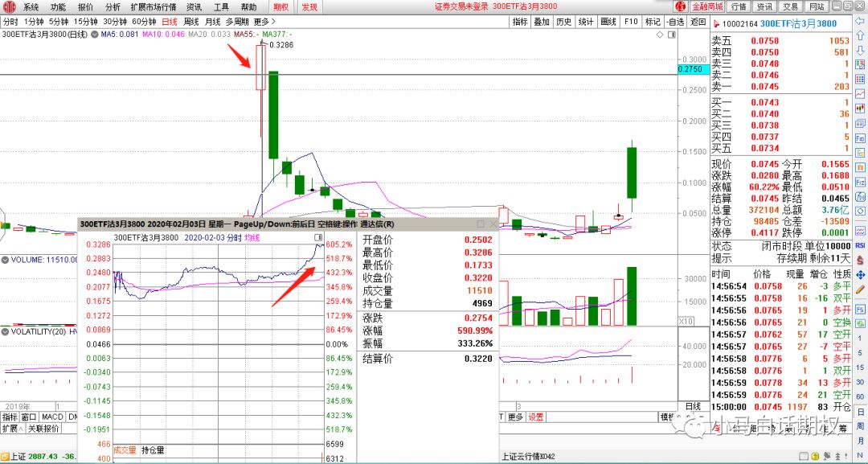
Task: Click the 15:00:00 trade tick row
Action: coord(780,407)
